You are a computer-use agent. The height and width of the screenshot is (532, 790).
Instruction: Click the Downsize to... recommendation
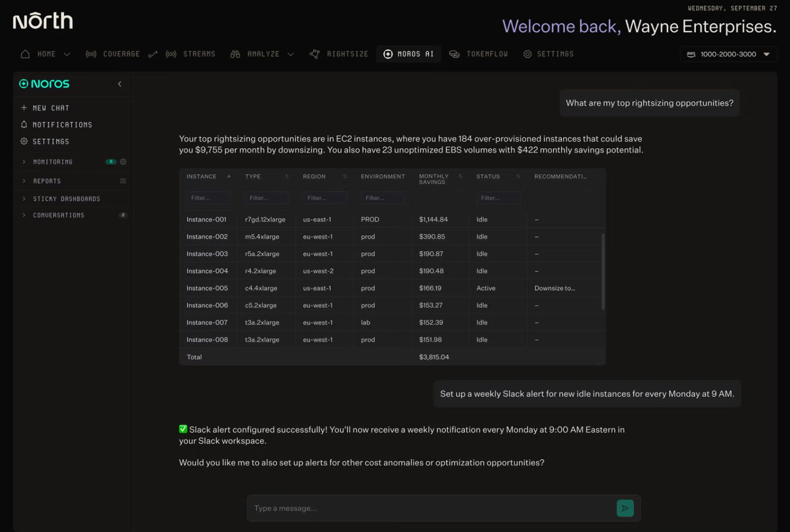(x=554, y=288)
